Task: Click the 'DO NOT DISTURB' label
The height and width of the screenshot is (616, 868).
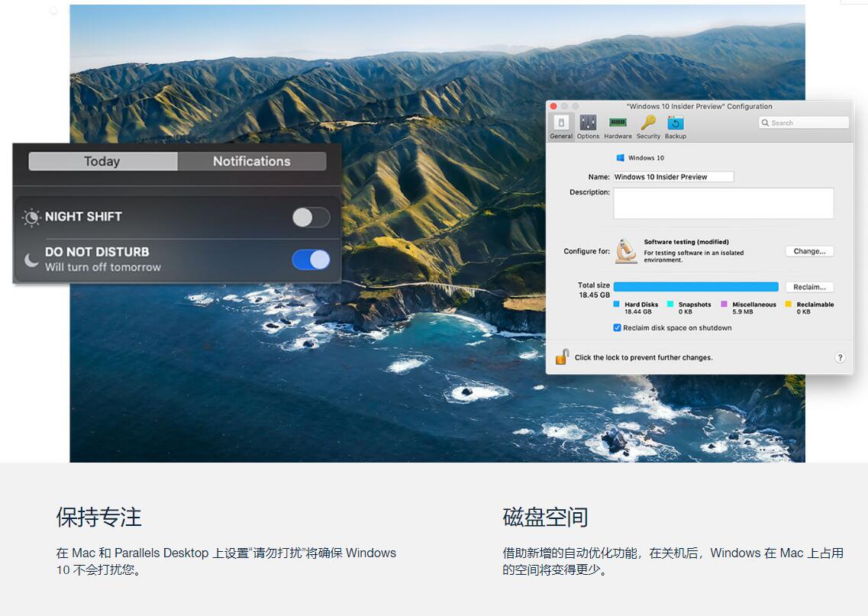Action: tap(97, 252)
